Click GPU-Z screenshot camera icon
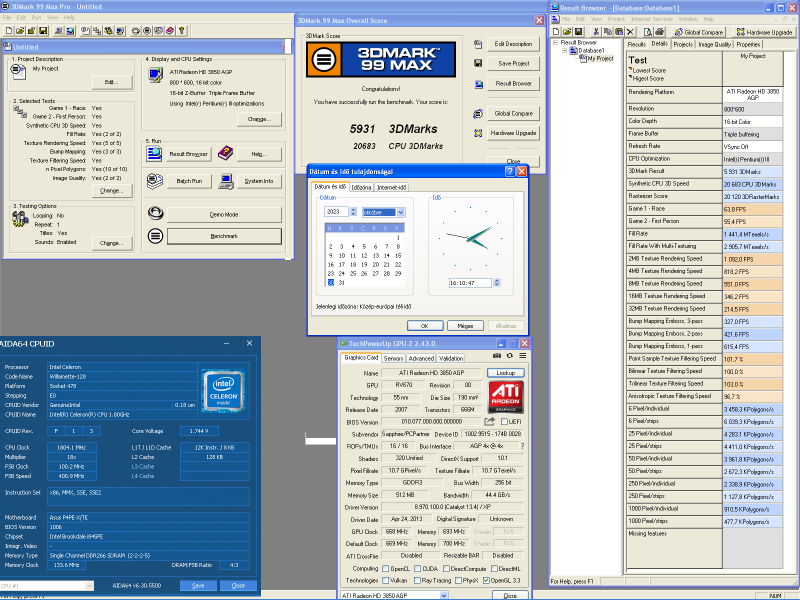This screenshot has width=800, height=600. 497,356
